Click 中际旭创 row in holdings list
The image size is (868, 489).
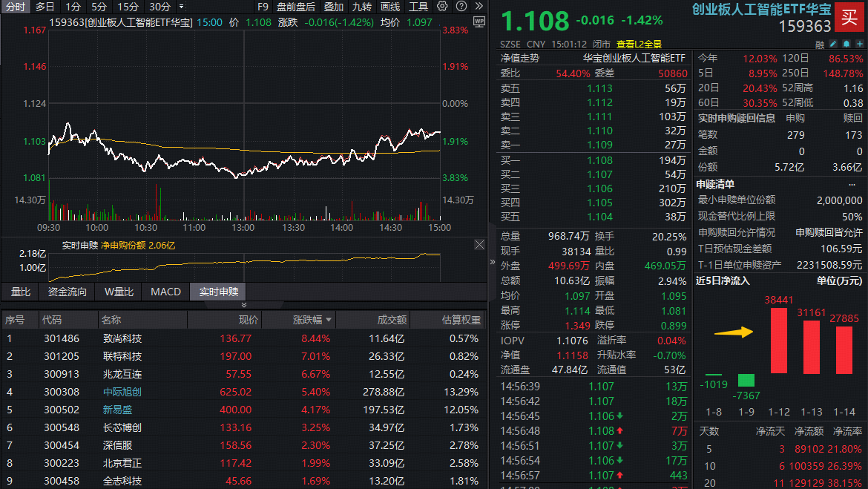122,392
